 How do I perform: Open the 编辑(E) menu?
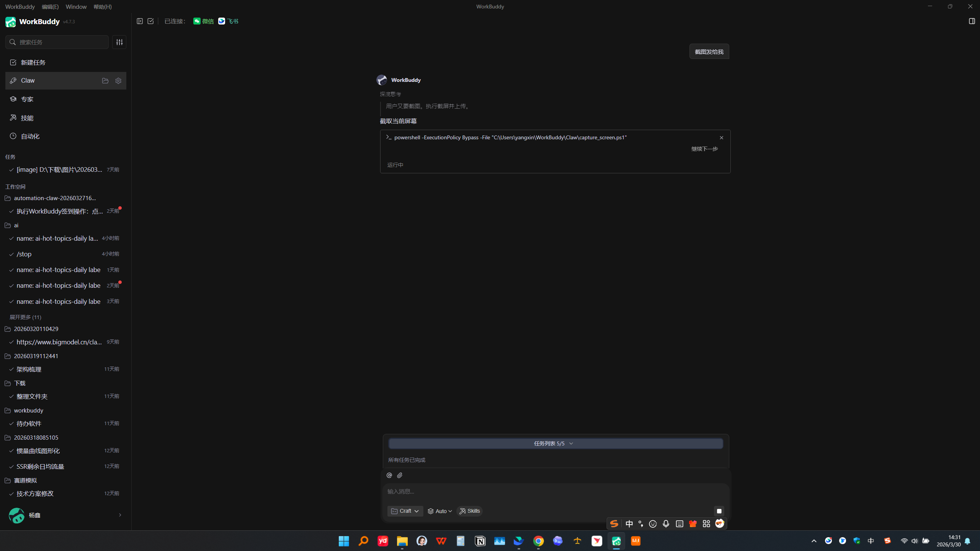[x=50, y=7]
